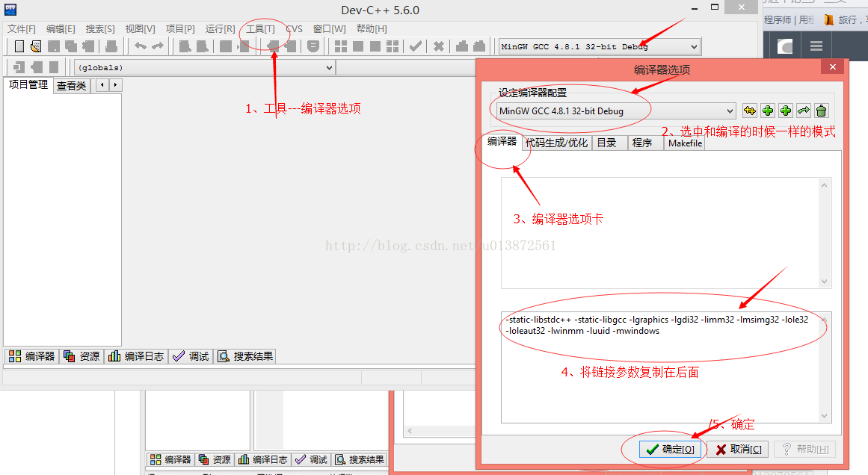Click the background window's horizontal scroll left arrow
The width and height of the screenshot is (868, 475).
click(410, 431)
